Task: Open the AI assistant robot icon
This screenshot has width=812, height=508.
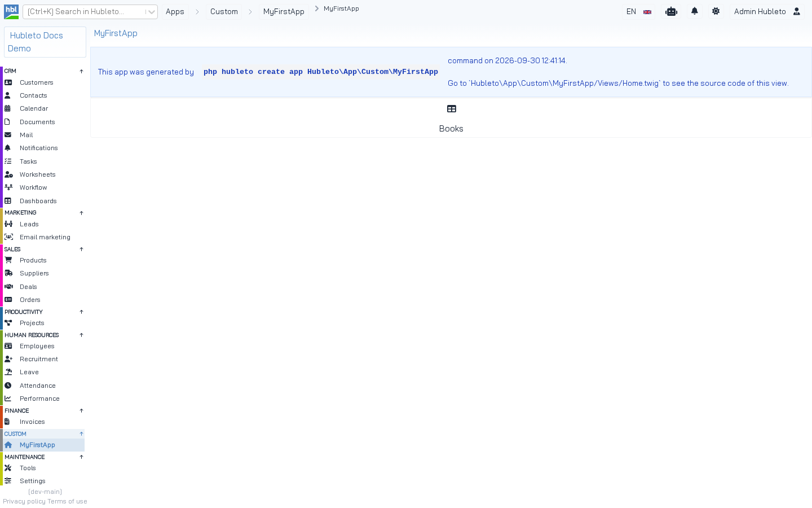Action: [x=671, y=11]
